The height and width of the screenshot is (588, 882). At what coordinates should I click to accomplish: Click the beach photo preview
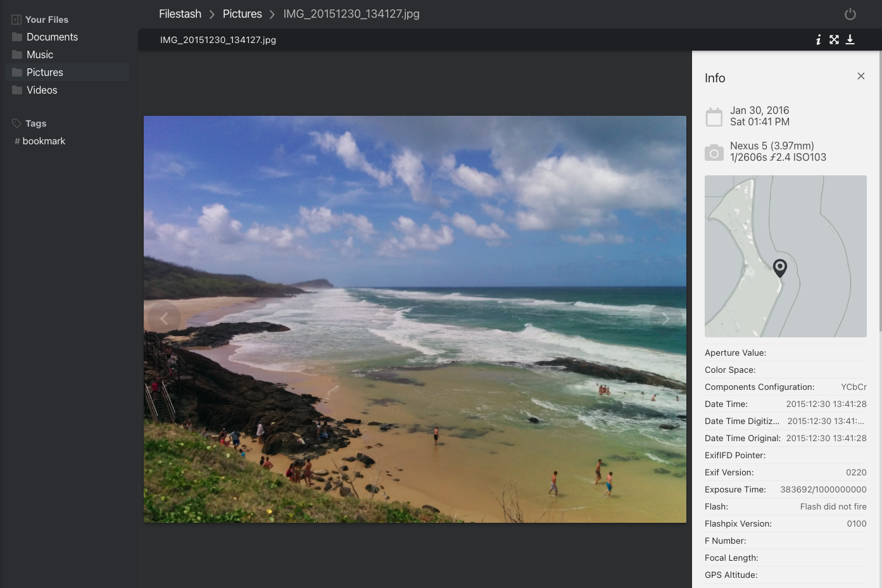pyautogui.click(x=415, y=319)
